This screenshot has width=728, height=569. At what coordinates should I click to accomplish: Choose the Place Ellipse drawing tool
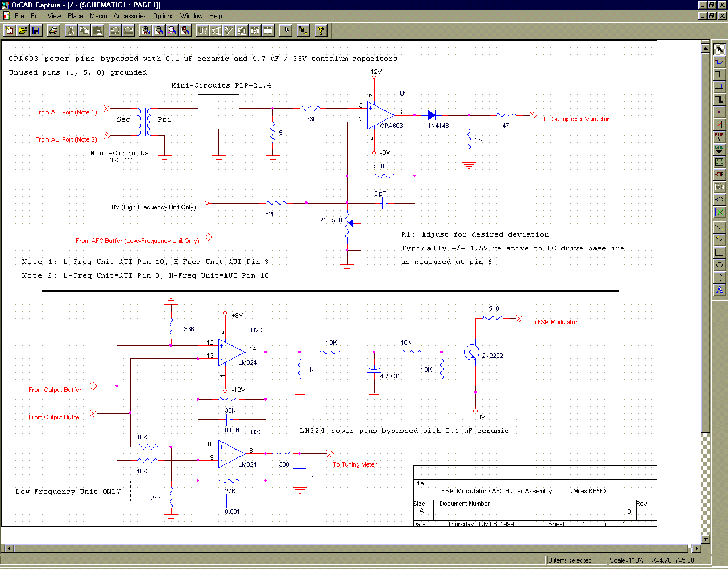719,265
